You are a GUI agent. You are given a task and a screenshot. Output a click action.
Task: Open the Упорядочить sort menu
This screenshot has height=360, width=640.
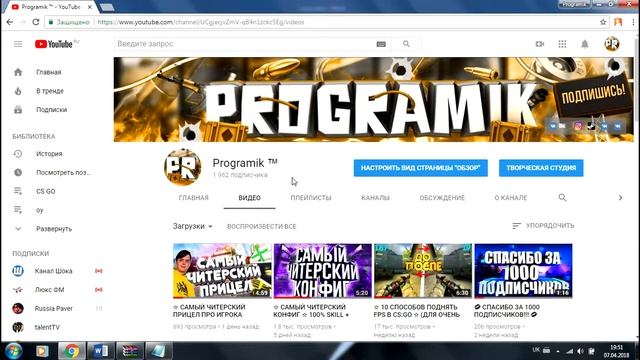point(543,226)
